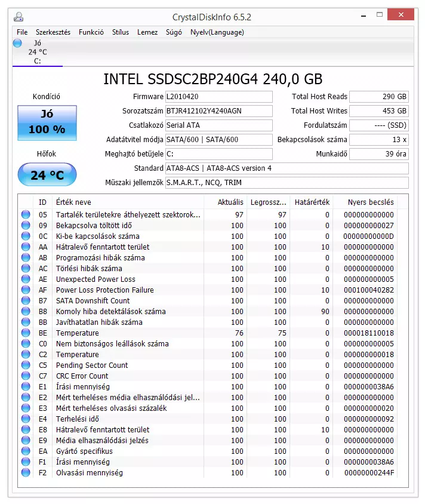
Task: Click the Bekapcsolások száma value 13 x
Action: tap(379, 140)
